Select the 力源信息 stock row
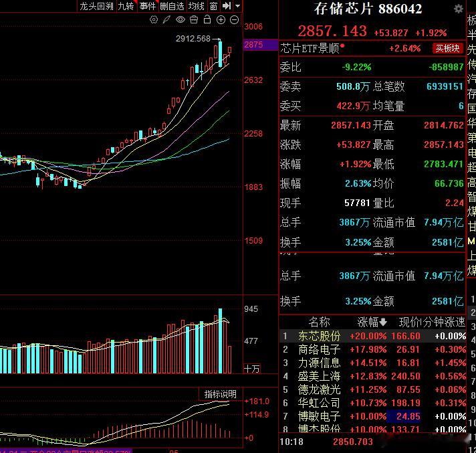 coord(373,363)
